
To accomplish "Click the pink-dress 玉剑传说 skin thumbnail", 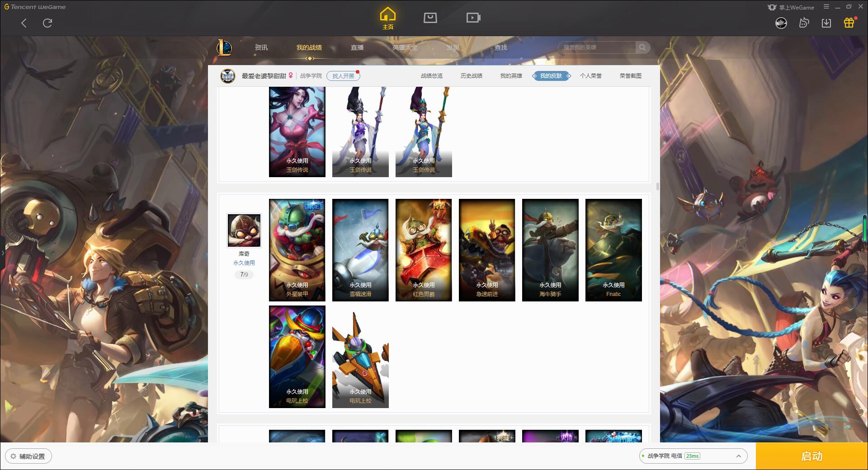I will tap(297, 132).
